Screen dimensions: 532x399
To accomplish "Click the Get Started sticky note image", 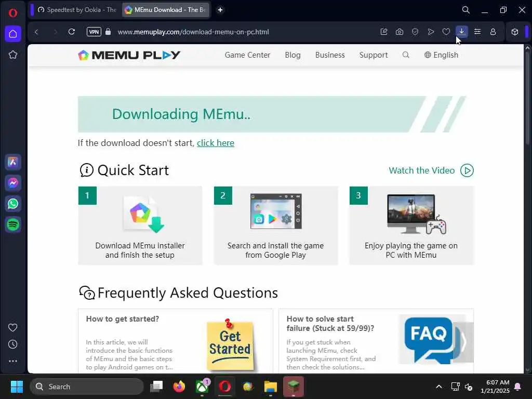I will [x=230, y=344].
